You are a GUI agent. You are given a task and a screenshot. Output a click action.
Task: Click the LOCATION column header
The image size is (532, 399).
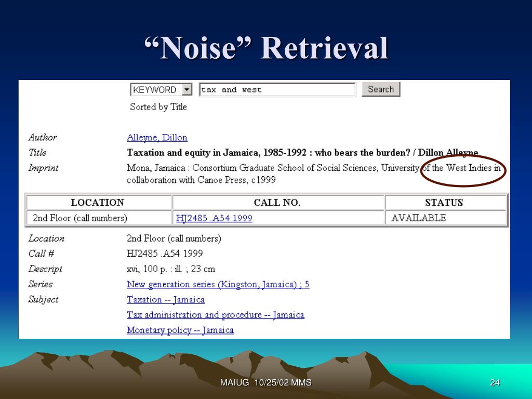pos(99,203)
